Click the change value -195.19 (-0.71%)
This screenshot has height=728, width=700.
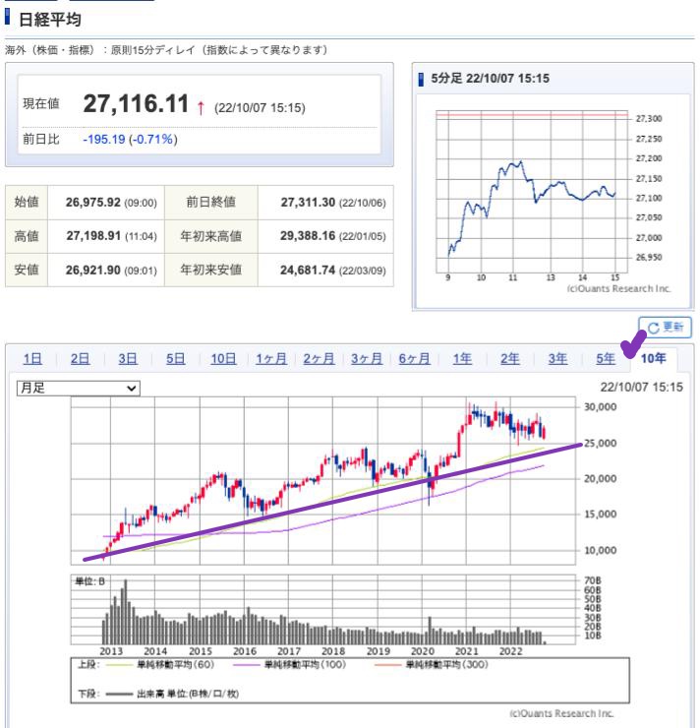[130, 140]
